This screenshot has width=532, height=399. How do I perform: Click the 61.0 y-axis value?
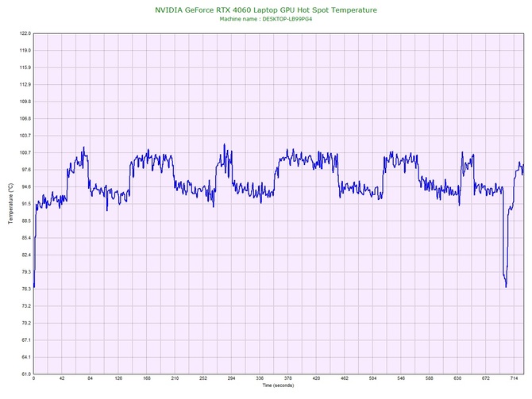(x=25, y=374)
